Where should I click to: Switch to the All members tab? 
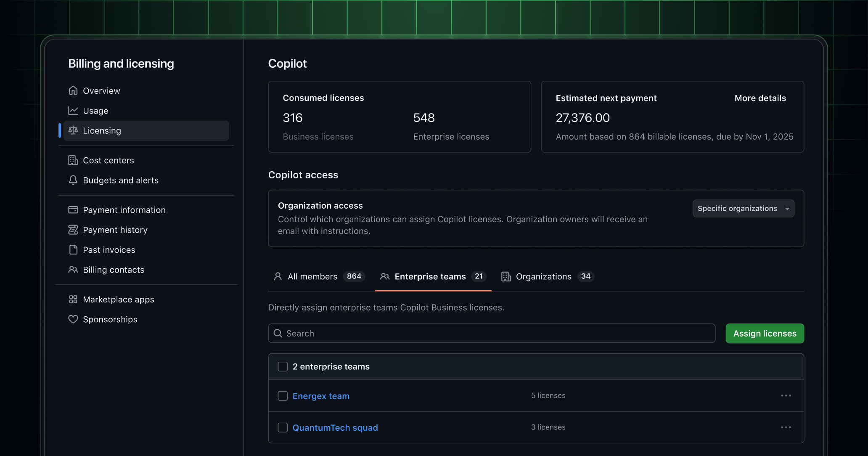[x=312, y=276]
